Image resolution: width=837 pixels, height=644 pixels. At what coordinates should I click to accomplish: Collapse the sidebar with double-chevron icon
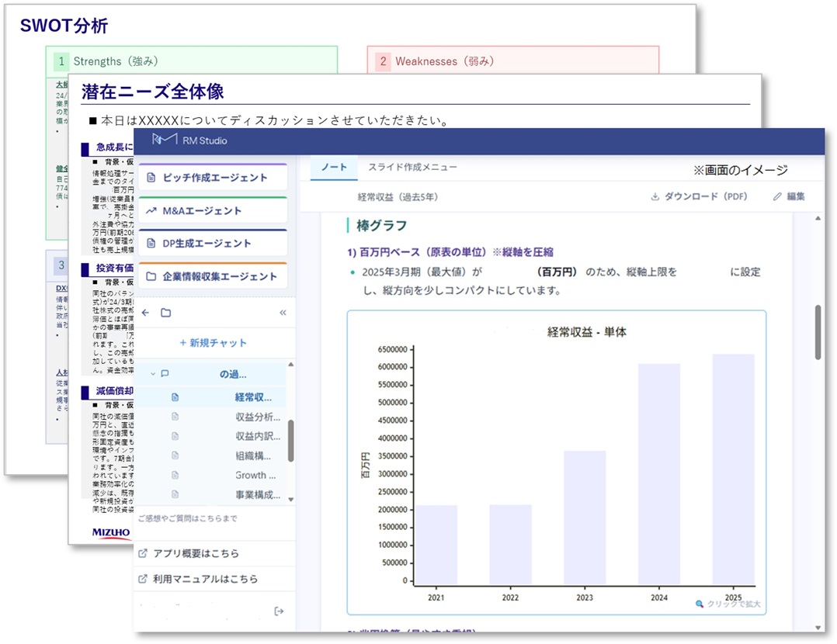point(283,313)
